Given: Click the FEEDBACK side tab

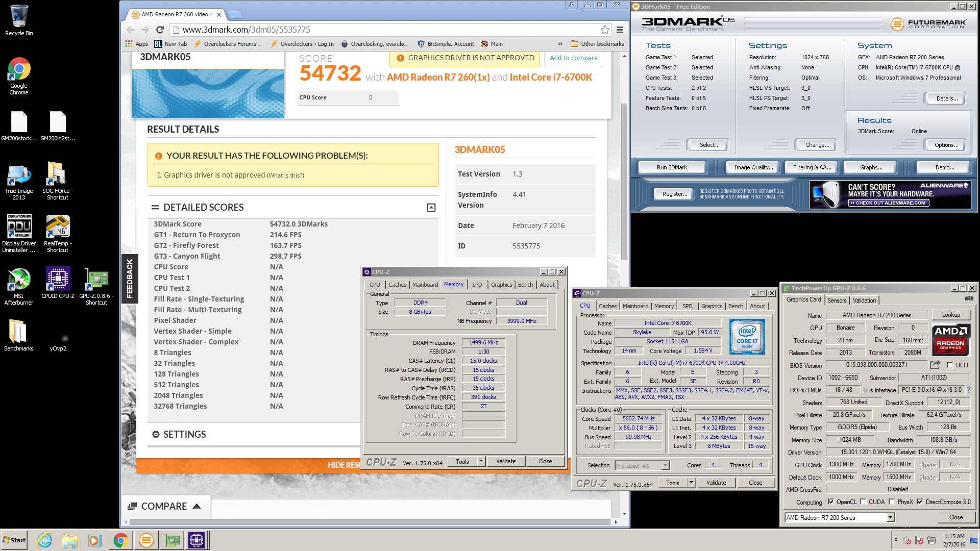Looking at the screenshot, I should 130,279.
